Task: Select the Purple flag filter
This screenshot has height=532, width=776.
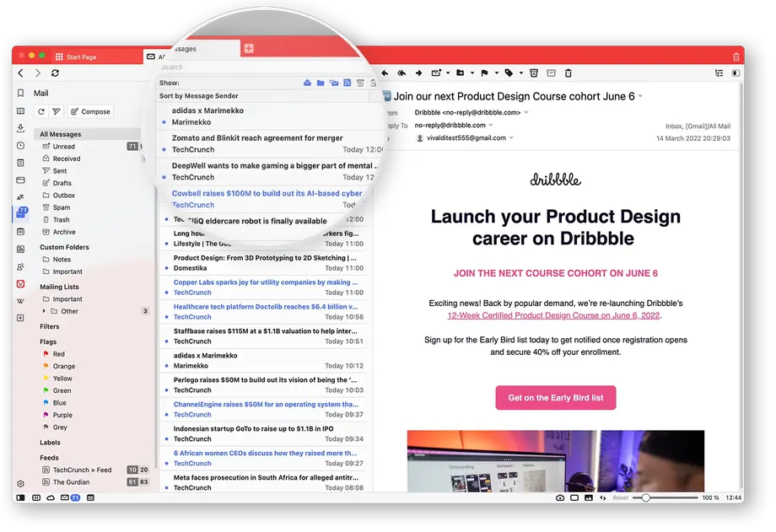Action: (62, 415)
